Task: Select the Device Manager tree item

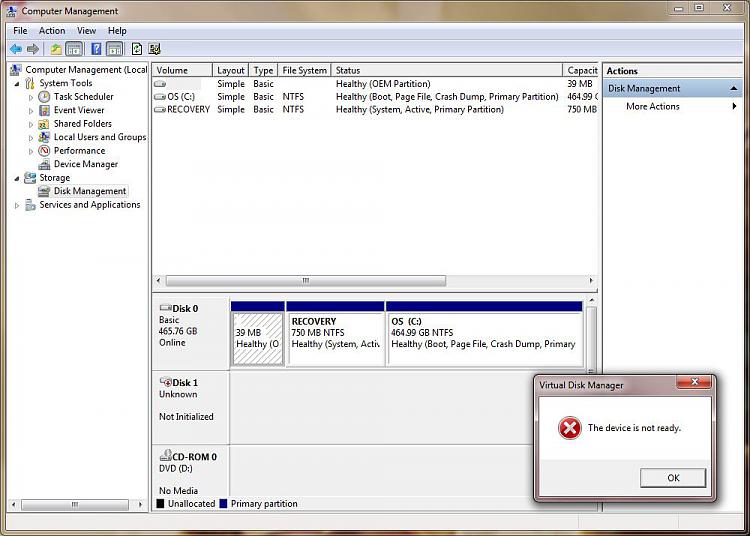Action: (x=86, y=164)
